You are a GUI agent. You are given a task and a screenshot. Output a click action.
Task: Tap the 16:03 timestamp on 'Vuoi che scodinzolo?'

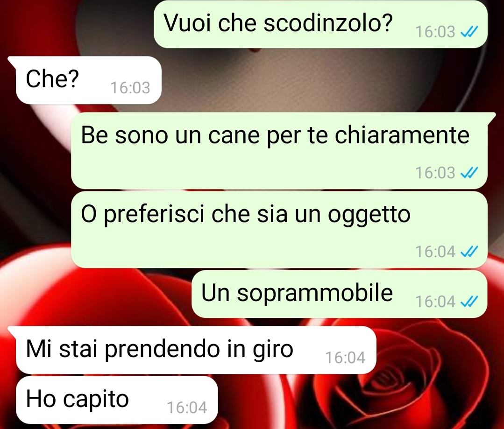(x=435, y=32)
